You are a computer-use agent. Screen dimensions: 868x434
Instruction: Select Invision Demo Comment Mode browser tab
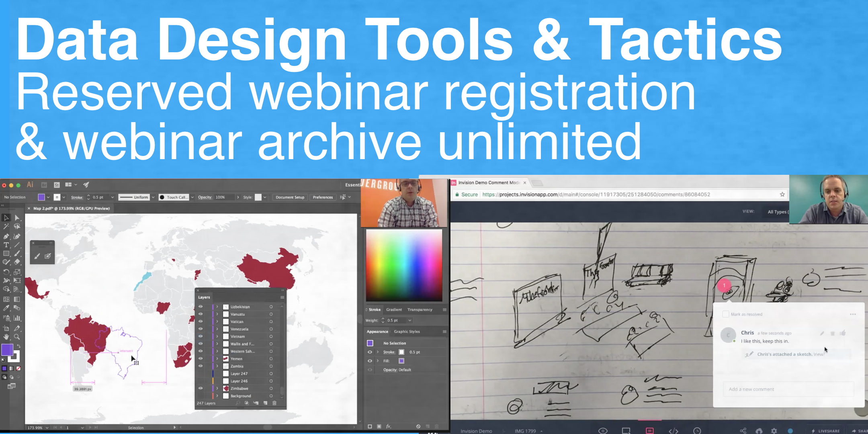click(489, 182)
